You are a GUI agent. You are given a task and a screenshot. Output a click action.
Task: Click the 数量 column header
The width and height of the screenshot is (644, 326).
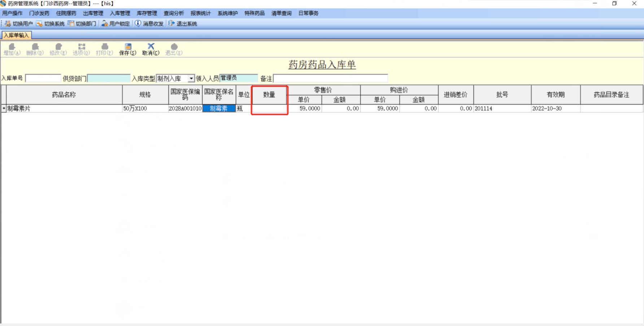tap(269, 95)
